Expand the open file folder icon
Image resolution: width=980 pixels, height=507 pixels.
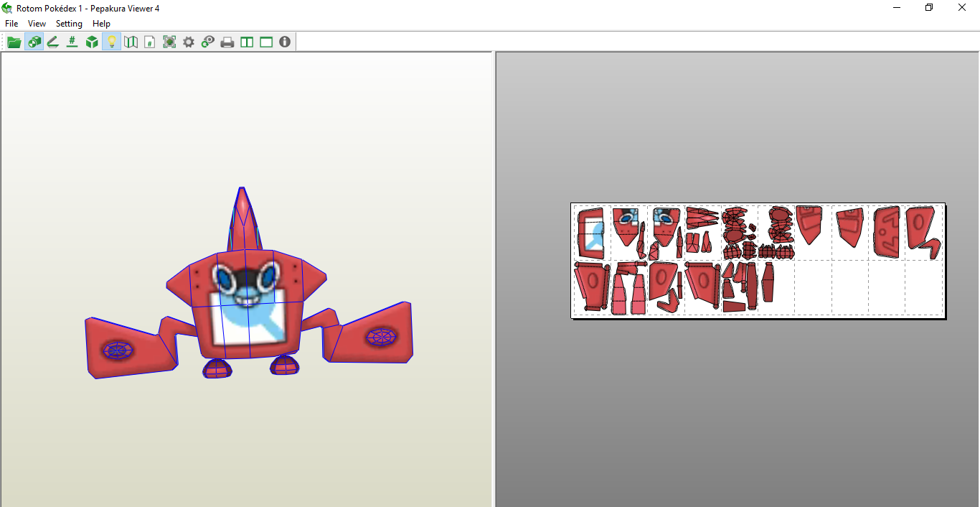[x=14, y=42]
